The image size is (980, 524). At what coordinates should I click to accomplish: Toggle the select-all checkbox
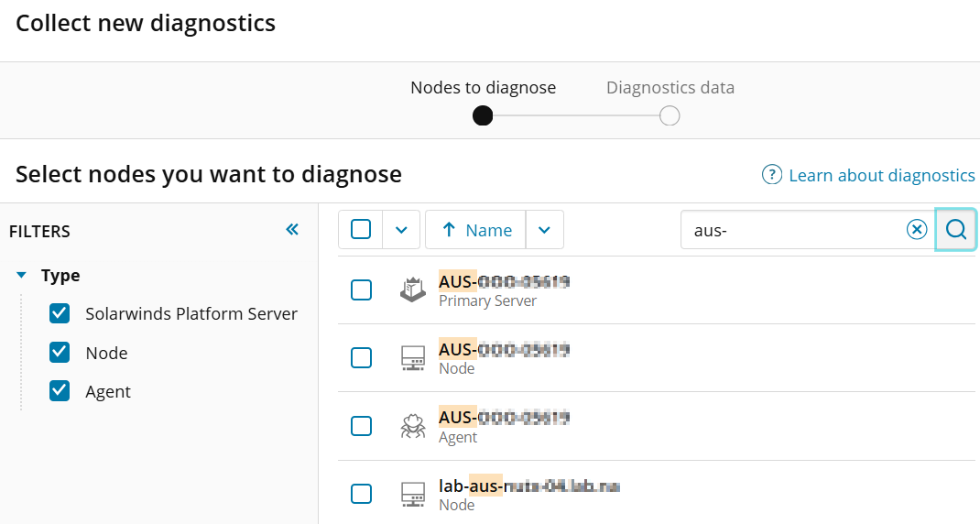[361, 230]
